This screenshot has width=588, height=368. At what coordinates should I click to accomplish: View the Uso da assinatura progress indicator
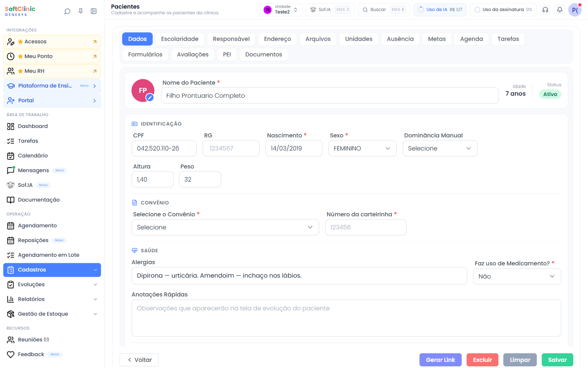(x=503, y=10)
